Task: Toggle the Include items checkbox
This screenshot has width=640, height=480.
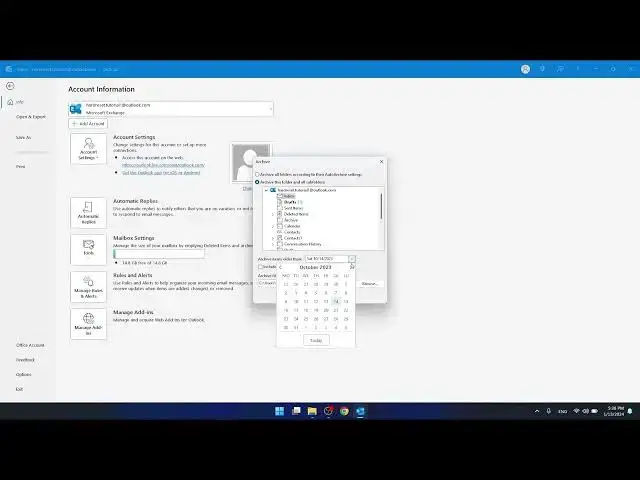Action: 260,267
